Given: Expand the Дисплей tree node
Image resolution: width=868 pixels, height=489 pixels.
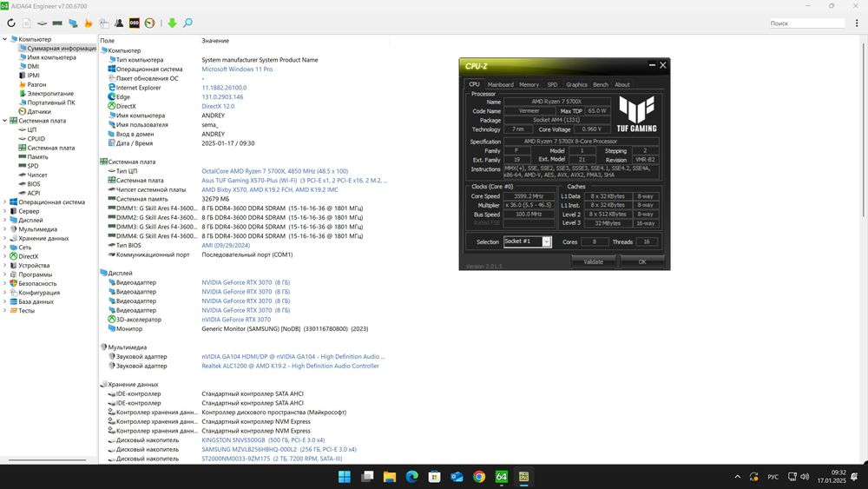Looking at the screenshot, I should [5, 220].
